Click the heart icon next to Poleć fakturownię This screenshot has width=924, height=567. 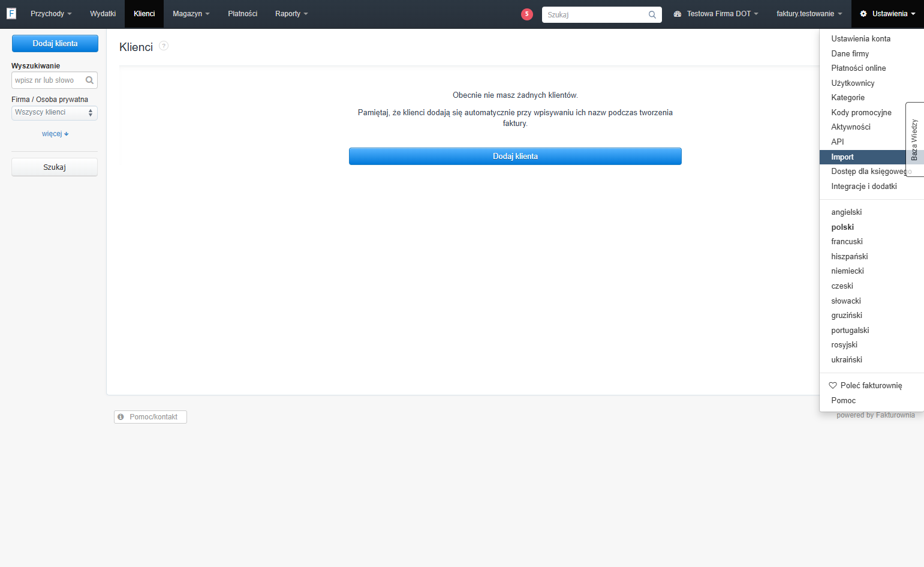click(833, 385)
